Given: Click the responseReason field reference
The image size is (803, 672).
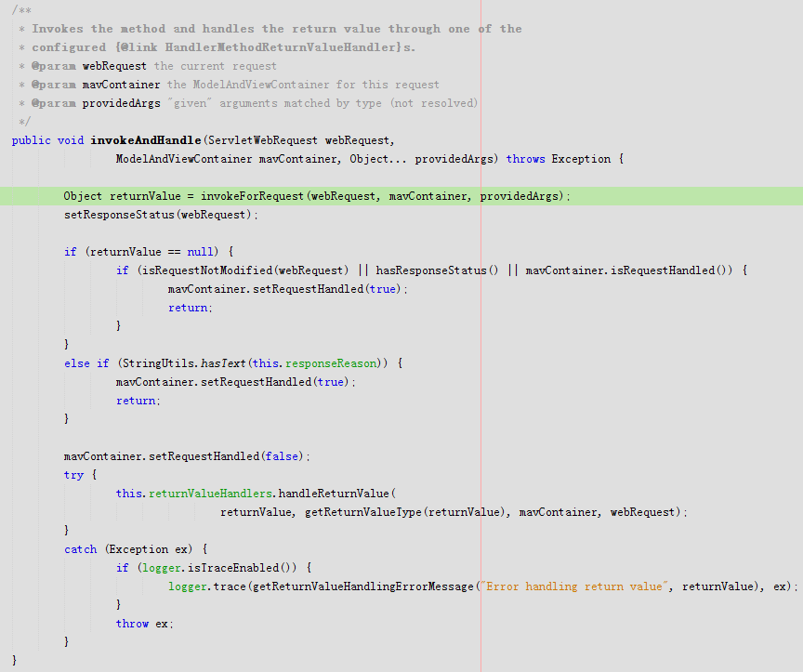Looking at the screenshot, I should tap(331, 363).
